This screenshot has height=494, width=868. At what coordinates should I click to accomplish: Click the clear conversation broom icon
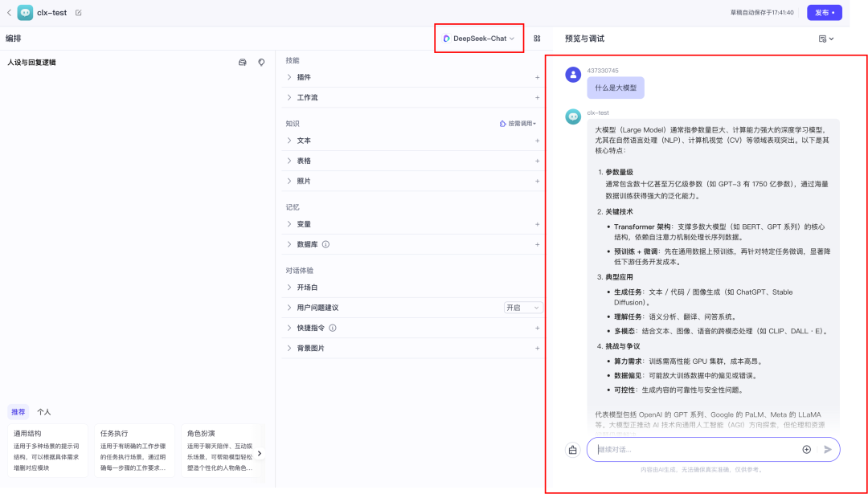pos(572,449)
